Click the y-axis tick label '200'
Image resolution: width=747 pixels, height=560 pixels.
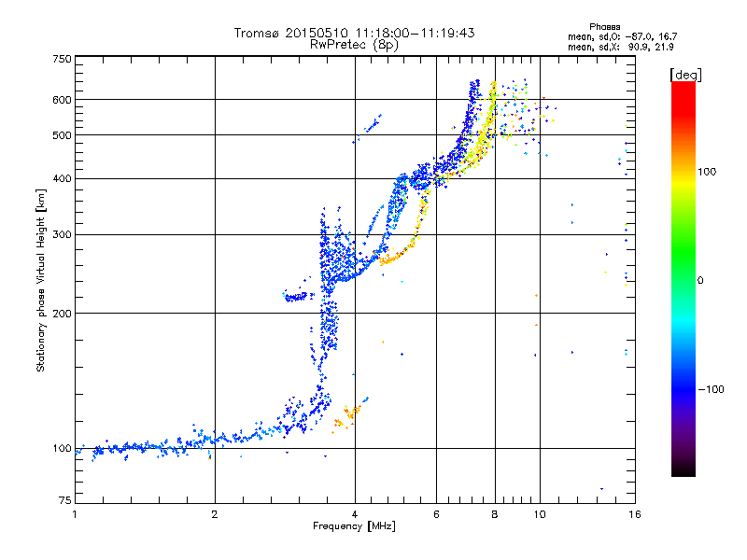(x=62, y=314)
